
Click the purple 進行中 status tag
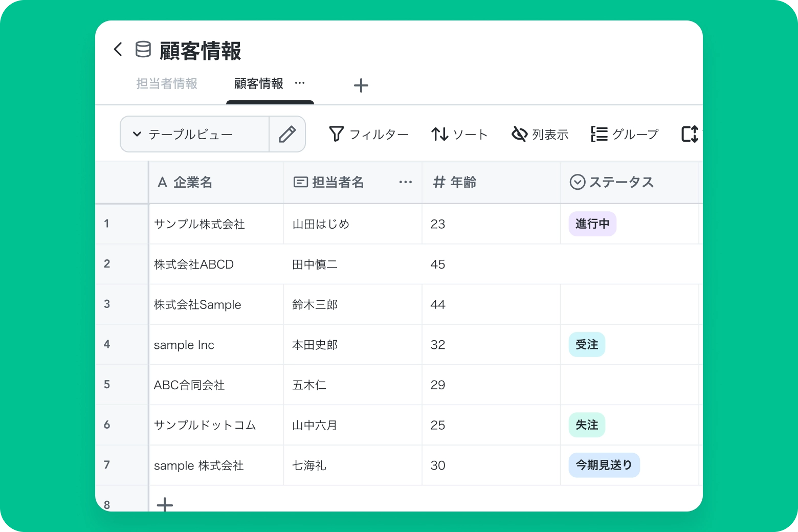(x=592, y=224)
